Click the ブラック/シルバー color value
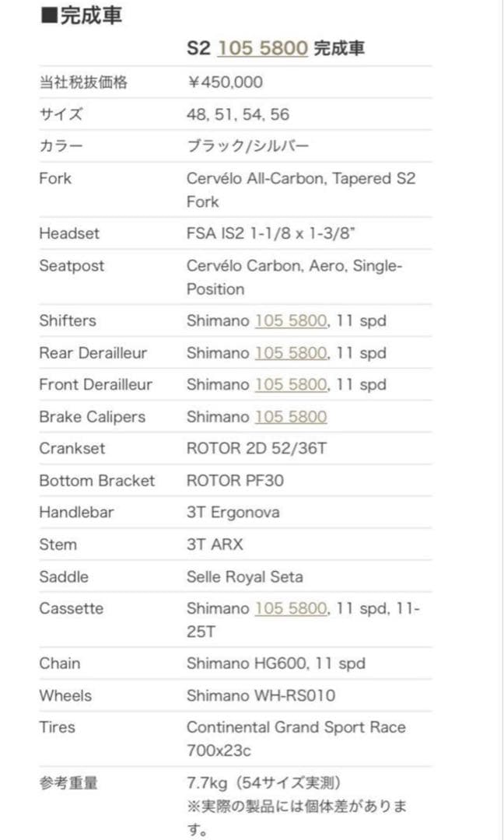504x840 pixels. (248, 146)
